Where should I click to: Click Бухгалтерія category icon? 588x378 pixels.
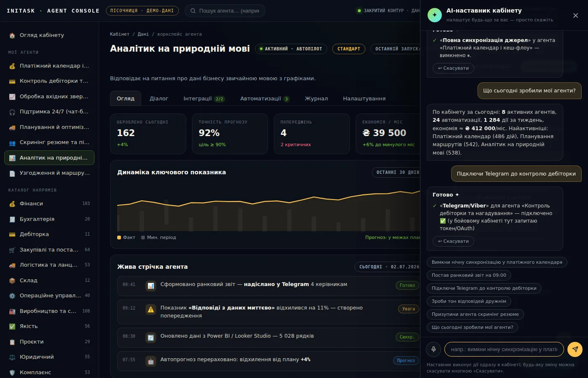[12, 219]
